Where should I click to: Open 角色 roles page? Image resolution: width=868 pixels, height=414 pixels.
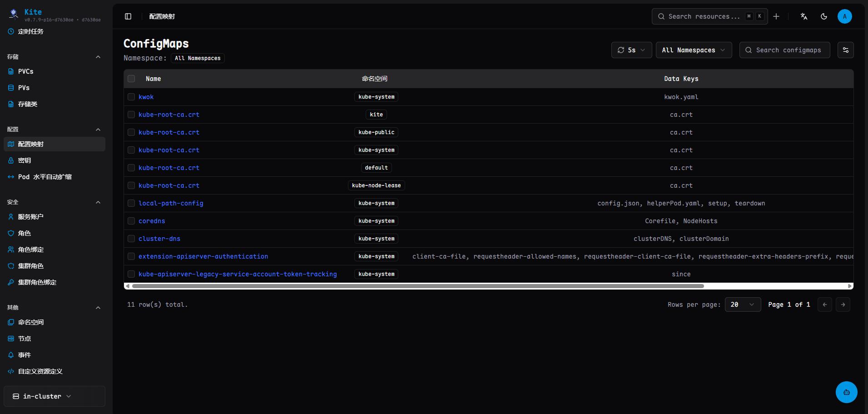pos(55,233)
